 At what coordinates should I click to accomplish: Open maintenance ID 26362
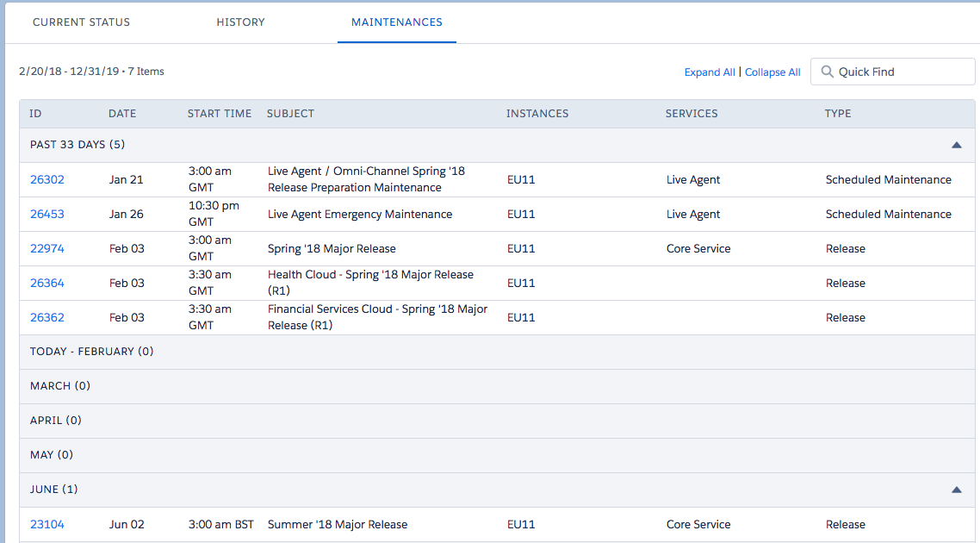pos(47,317)
